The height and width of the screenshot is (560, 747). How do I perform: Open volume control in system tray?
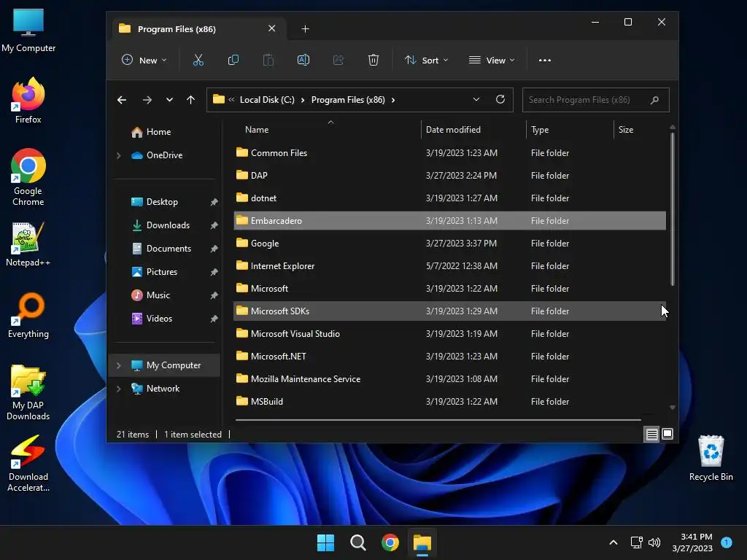654,542
